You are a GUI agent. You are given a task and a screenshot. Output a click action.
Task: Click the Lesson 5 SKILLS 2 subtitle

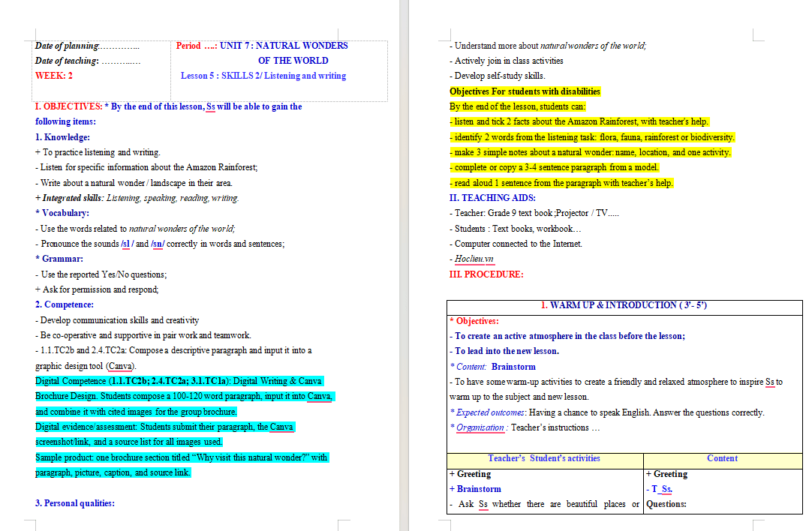point(263,76)
